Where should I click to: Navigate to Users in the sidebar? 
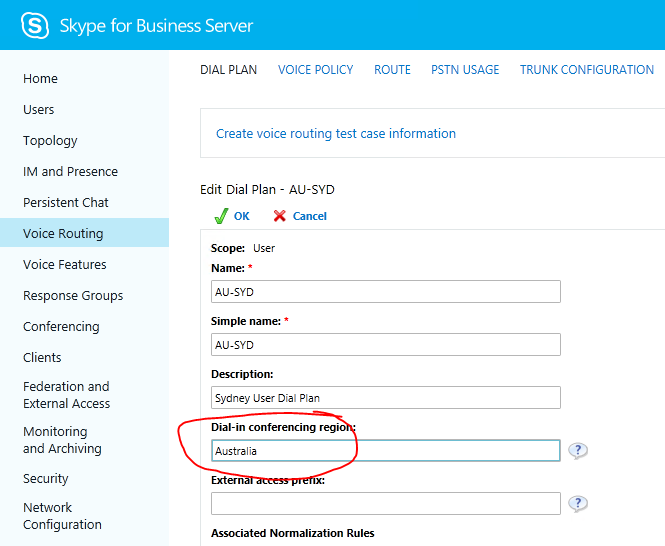coord(39,110)
